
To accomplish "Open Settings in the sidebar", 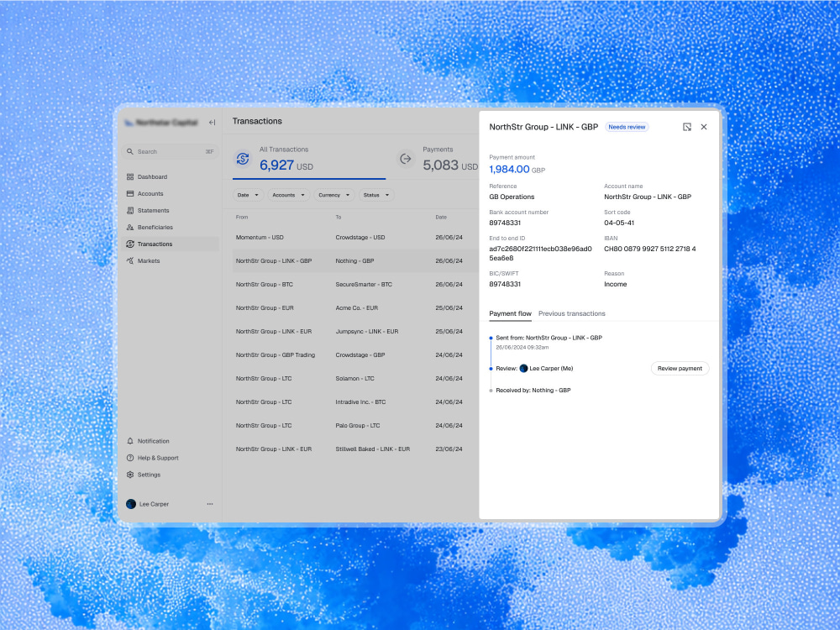I will point(170,475).
